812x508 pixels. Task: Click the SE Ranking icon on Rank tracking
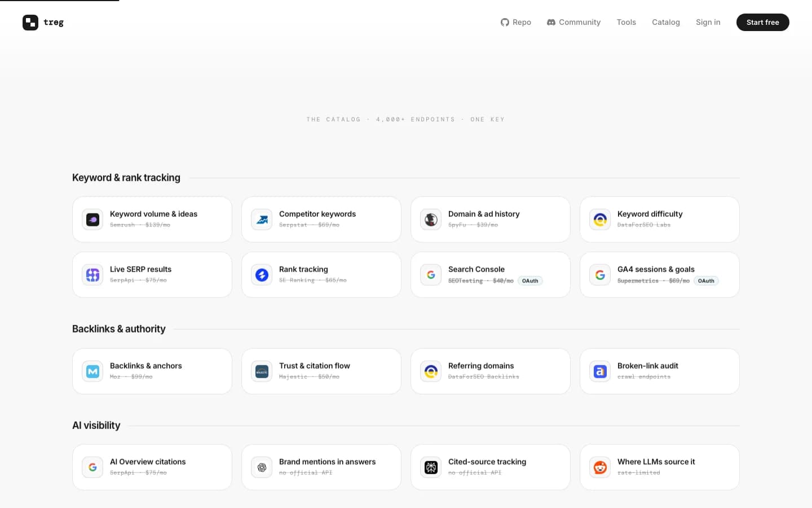click(x=262, y=275)
